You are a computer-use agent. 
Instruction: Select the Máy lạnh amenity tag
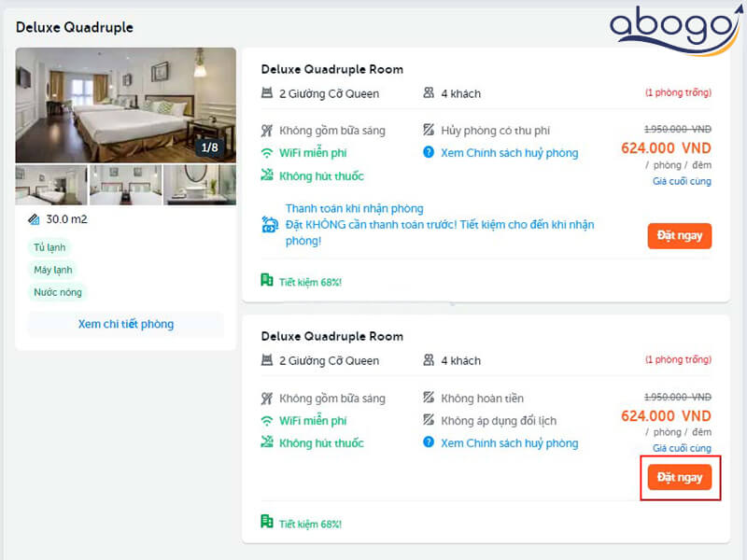52,270
